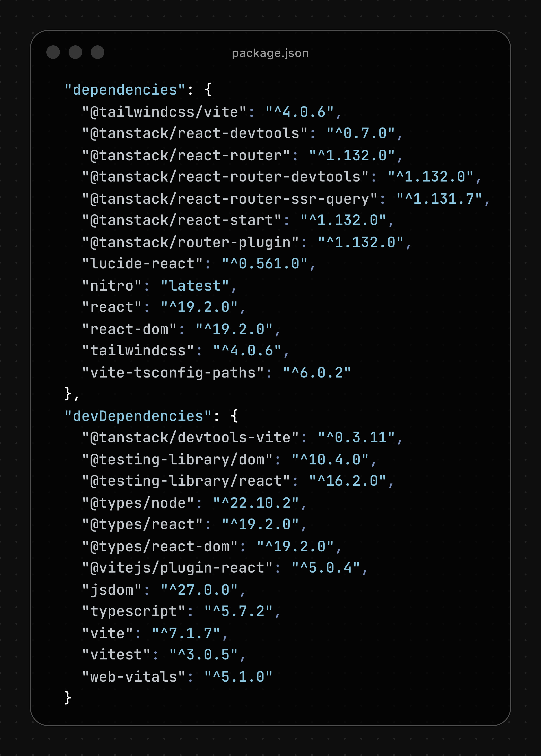Click the first gray window dot
541x756 pixels.
coord(53,52)
